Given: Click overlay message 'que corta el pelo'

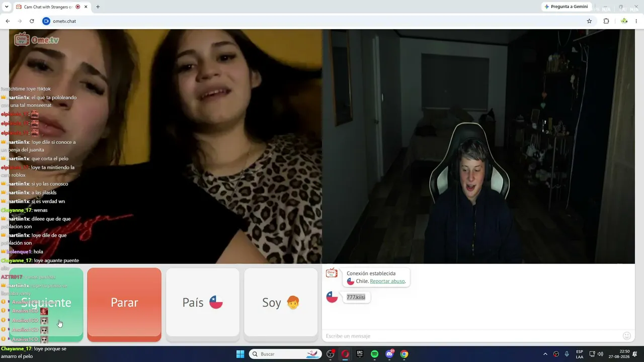Looking at the screenshot, I should 50,159.
